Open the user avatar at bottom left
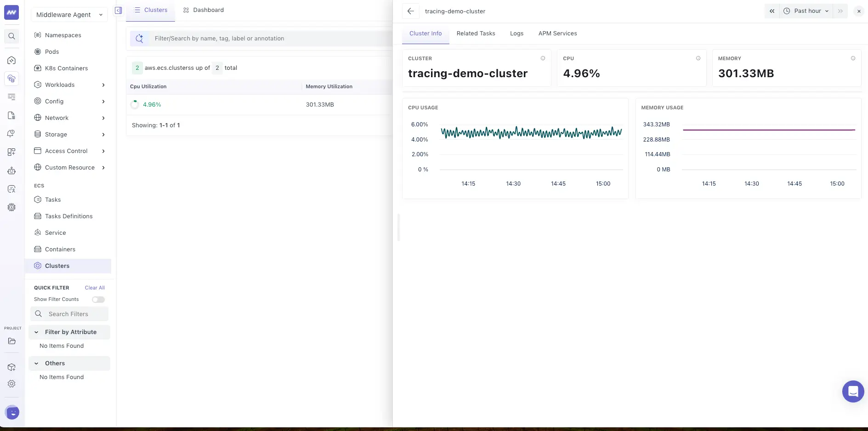Image resolution: width=868 pixels, height=431 pixels. point(12,413)
